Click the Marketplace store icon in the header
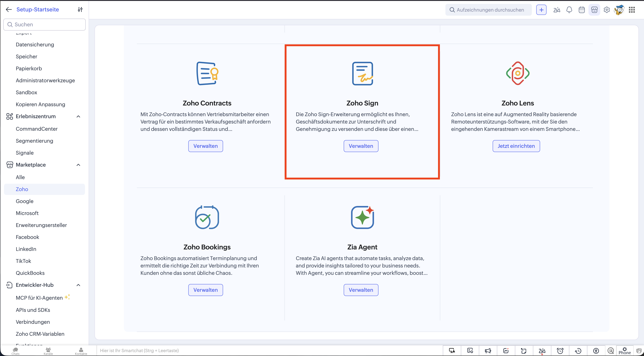644x356 pixels. click(594, 10)
